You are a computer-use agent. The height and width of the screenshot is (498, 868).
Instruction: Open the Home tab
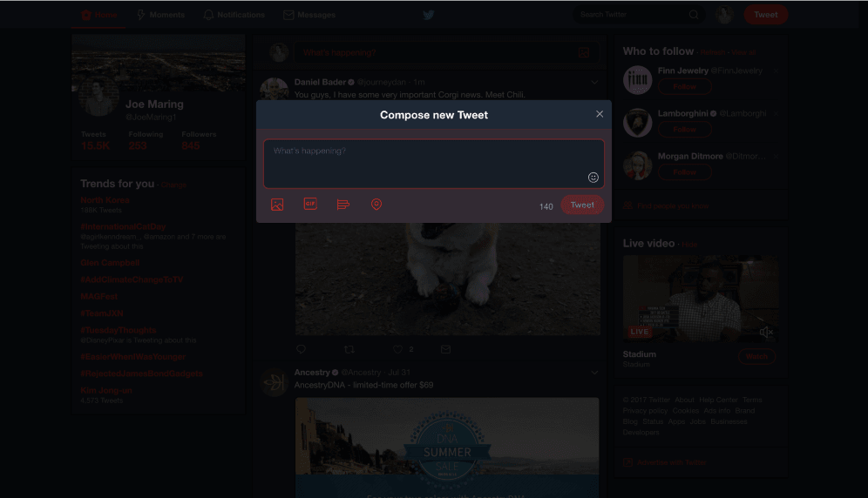(99, 15)
